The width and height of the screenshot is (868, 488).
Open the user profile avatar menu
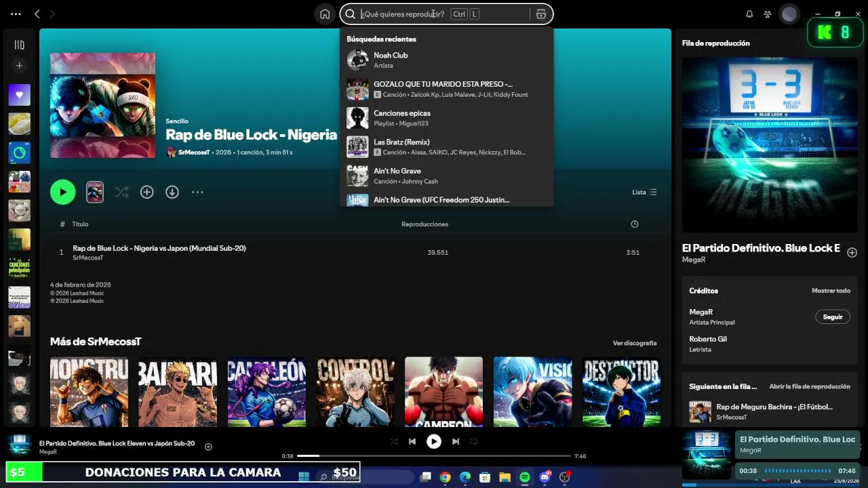[789, 14]
